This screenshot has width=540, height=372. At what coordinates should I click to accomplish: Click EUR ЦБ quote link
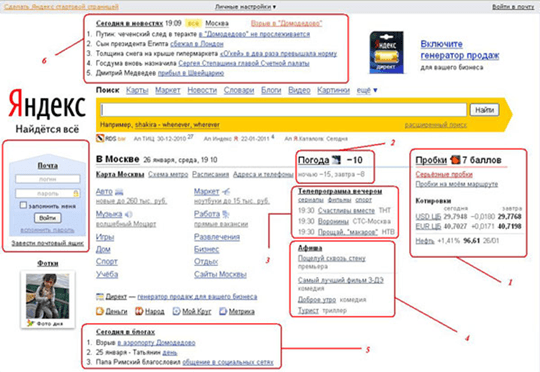click(x=428, y=226)
